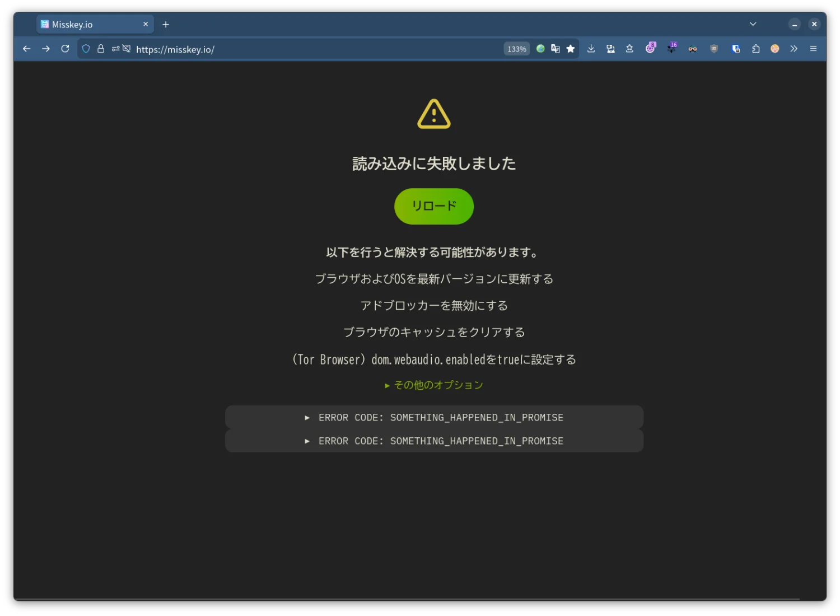Toggle the bookmark star for this page
The image size is (840, 616).
570,49
